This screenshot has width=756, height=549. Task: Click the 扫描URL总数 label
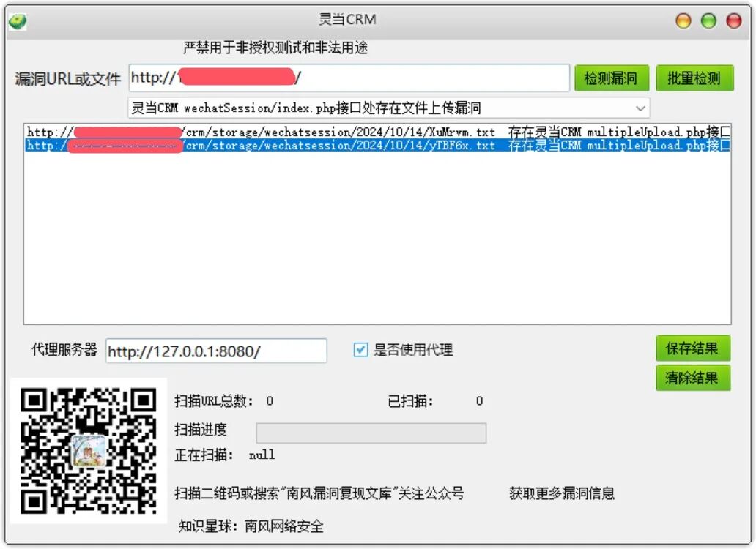(x=214, y=401)
